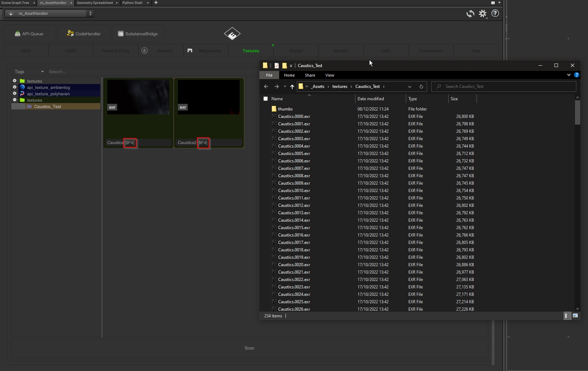588x371 pixels.
Task: Switch to the Python Shell tab
Action: pos(132,2)
